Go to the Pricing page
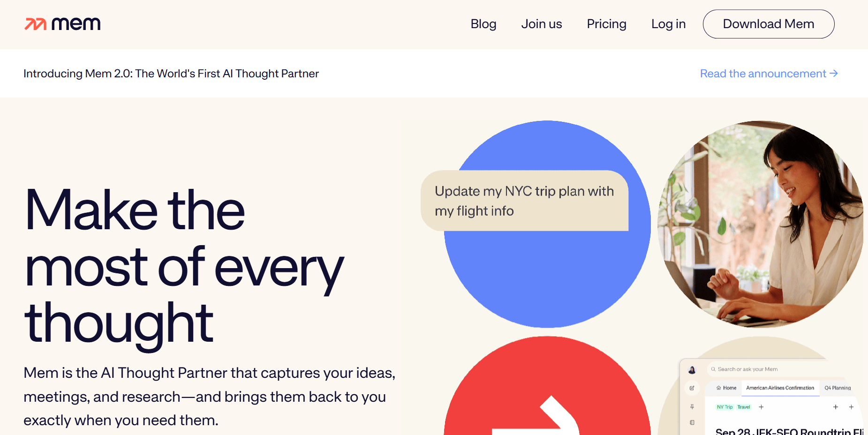 tap(606, 24)
